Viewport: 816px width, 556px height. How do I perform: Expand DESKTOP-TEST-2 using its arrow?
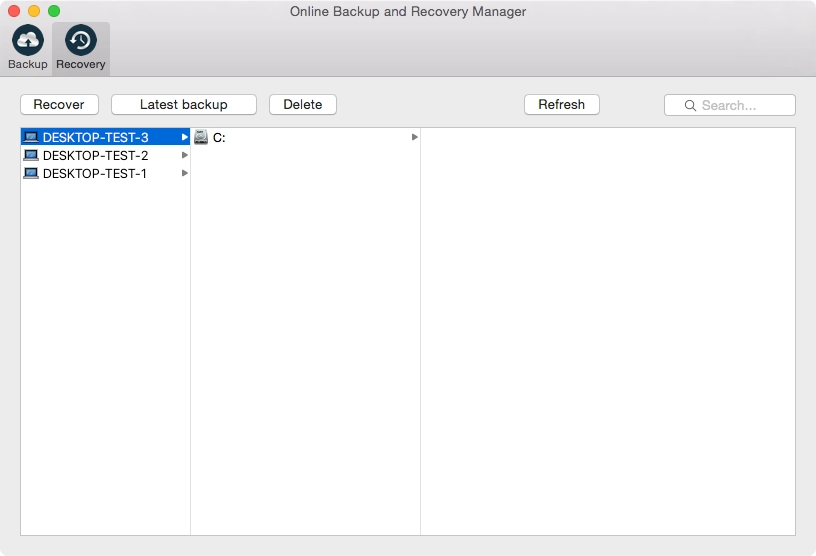pyautogui.click(x=184, y=155)
